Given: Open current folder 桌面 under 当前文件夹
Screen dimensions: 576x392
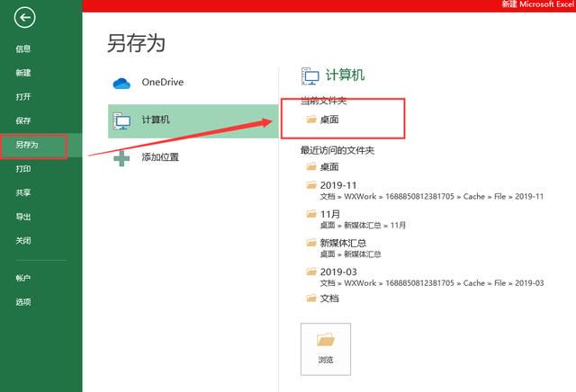Looking at the screenshot, I should coord(329,120).
